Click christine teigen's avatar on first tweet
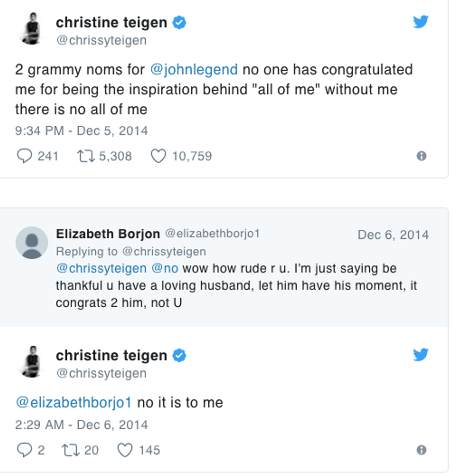This screenshot has width=453, height=476. click(x=32, y=29)
